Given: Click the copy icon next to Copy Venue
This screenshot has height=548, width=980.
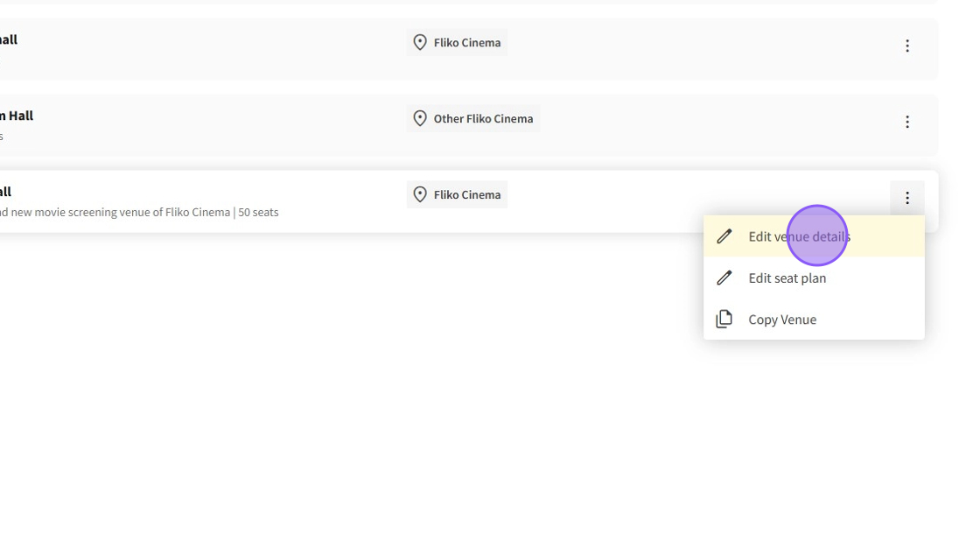Looking at the screenshot, I should click(724, 320).
